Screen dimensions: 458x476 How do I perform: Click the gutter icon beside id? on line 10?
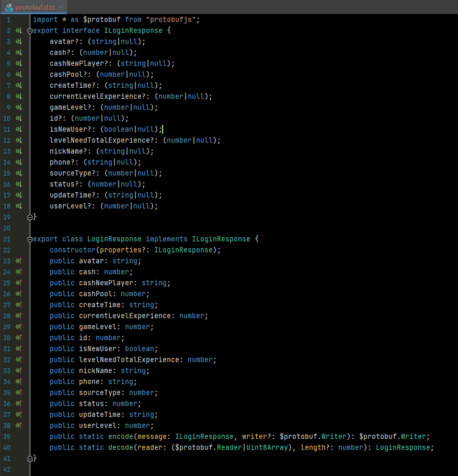pos(18,118)
